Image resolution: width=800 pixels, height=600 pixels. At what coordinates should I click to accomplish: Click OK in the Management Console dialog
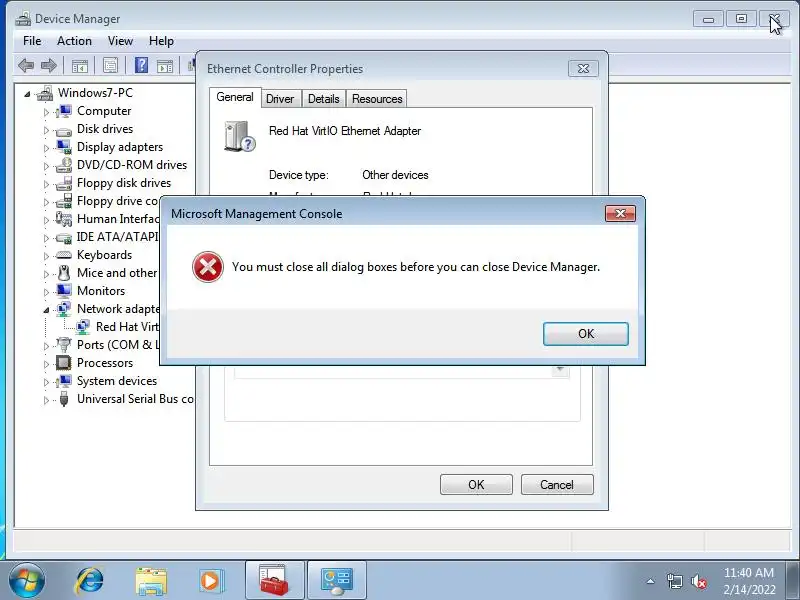click(x=586, y=334)
